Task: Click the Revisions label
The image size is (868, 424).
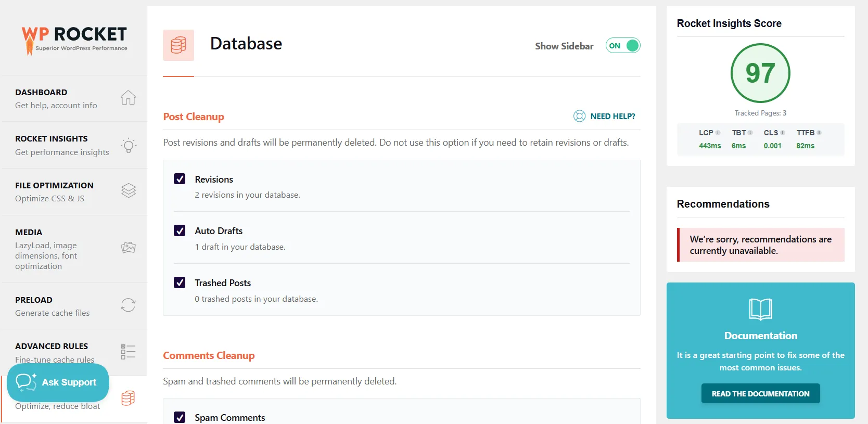Action: (x=214, y=179)
